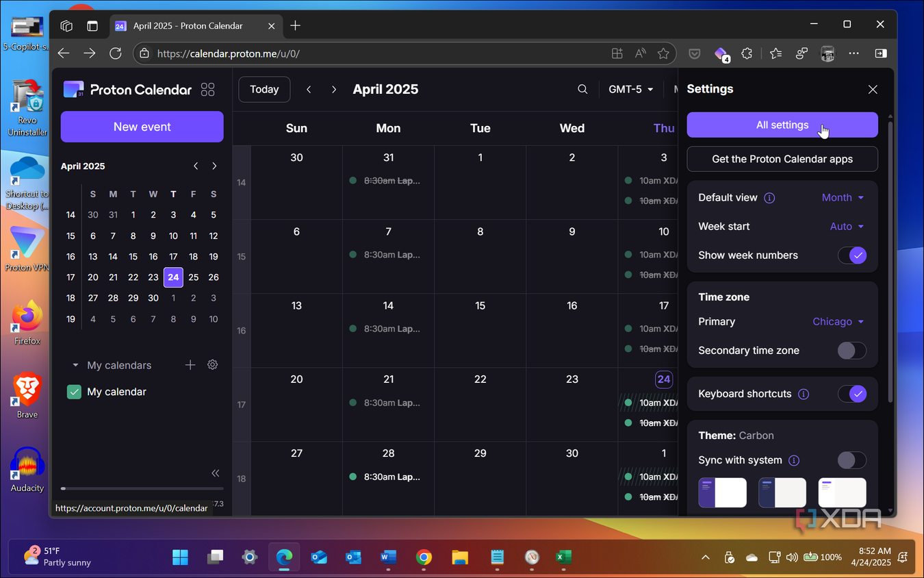The image size is (924, 578).
Task: Enable Sync with system switch
Action: (852, 460)
